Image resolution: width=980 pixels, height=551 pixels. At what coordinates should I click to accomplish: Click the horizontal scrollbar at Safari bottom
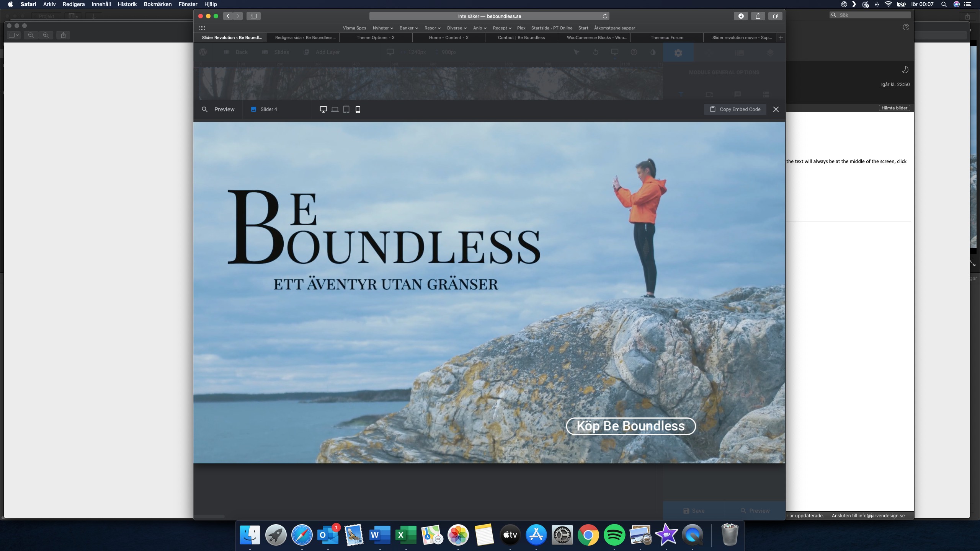pyautogui.click(x=209, y=517)
